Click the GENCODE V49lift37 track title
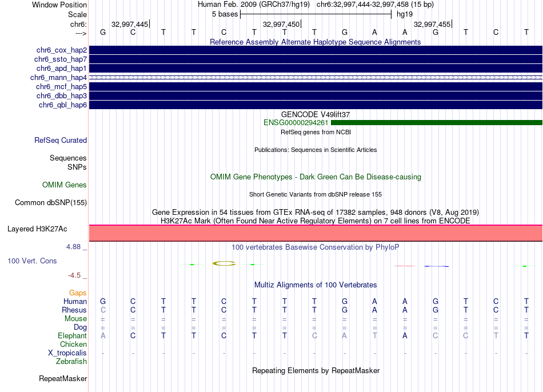Viewport: 543px width, 392px height. (x=316, y=114)
